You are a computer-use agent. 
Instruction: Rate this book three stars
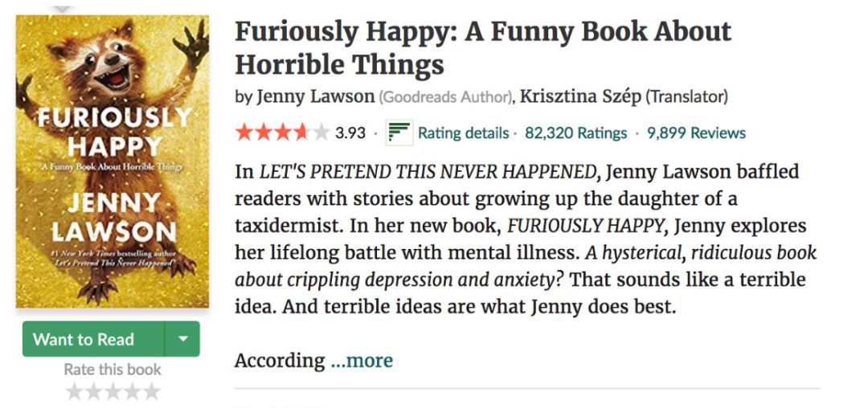point(113,392)
